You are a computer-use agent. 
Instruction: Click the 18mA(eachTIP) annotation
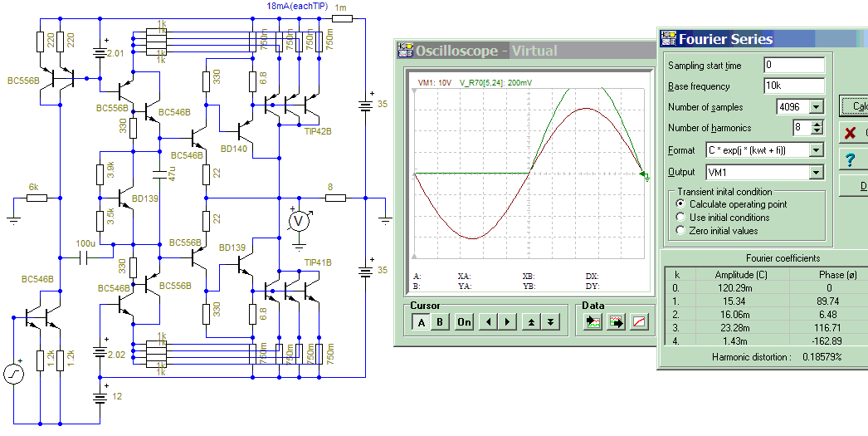pyautogui.click(x=297, y=7)
